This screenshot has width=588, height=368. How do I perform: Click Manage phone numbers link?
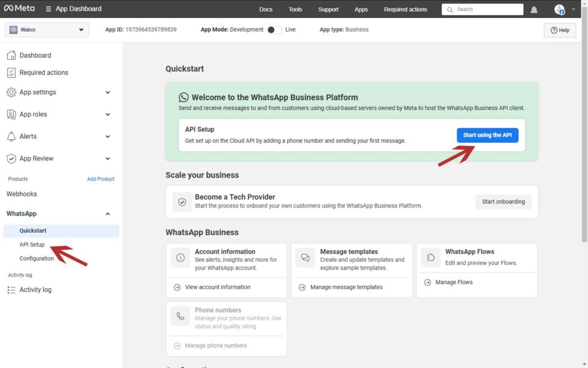216,346
